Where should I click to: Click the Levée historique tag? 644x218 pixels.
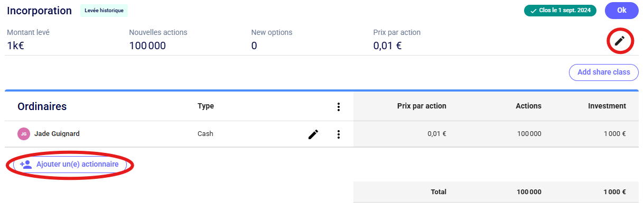(104, 11)
